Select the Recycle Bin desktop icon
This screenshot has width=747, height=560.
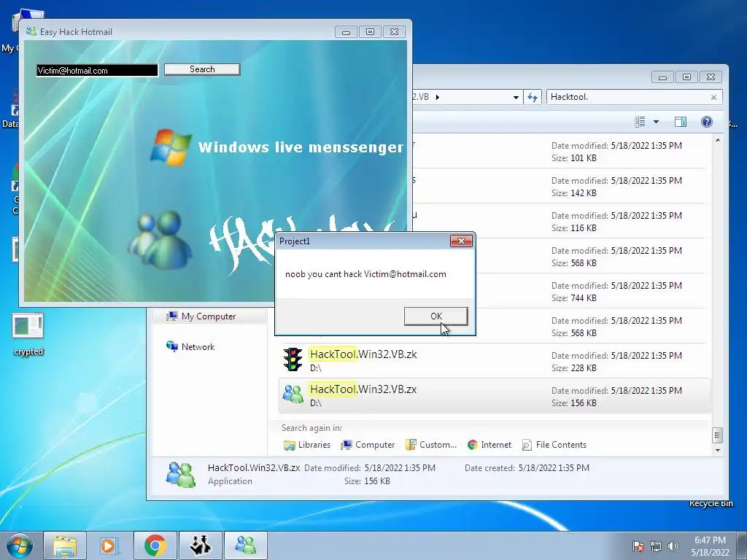tap(711, 503)
